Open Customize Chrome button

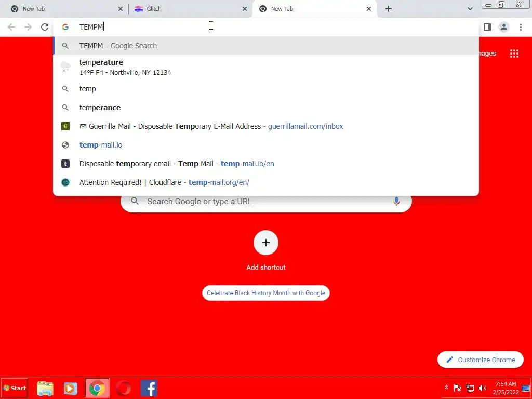pos(481,360)
